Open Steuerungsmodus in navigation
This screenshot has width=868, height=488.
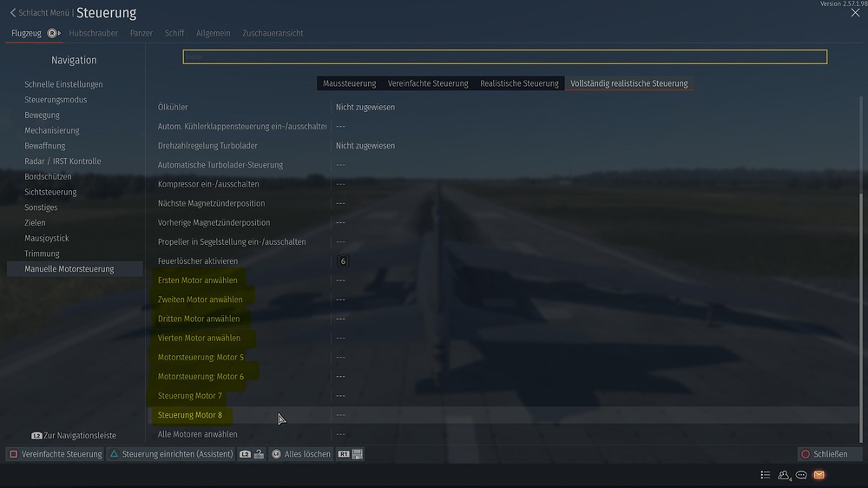(x=56, y=100)
